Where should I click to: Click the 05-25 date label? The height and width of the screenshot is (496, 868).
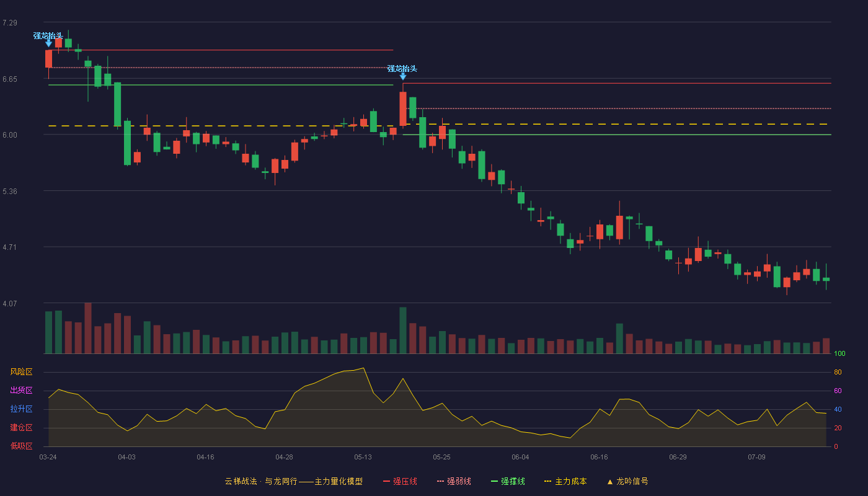[x=442, y=457]
